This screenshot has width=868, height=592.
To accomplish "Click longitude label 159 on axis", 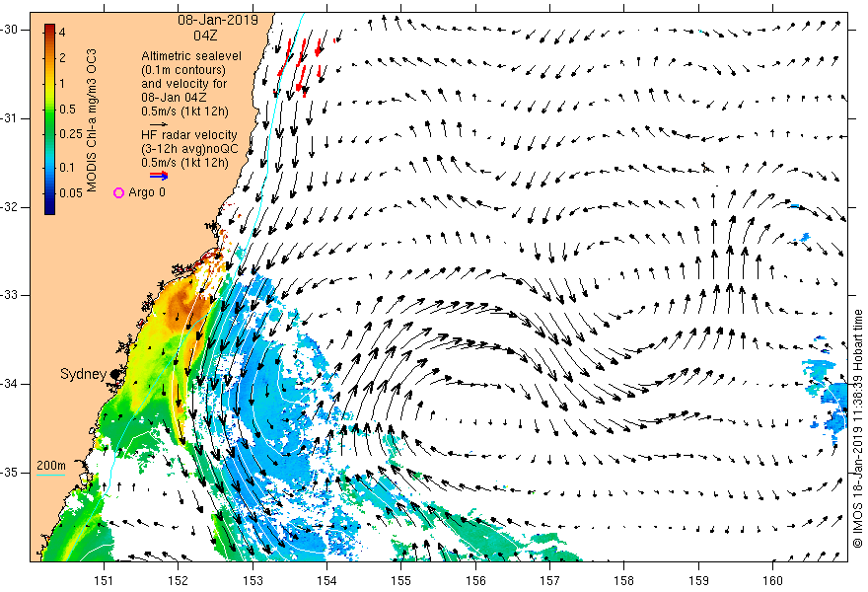I will [698, 580].
